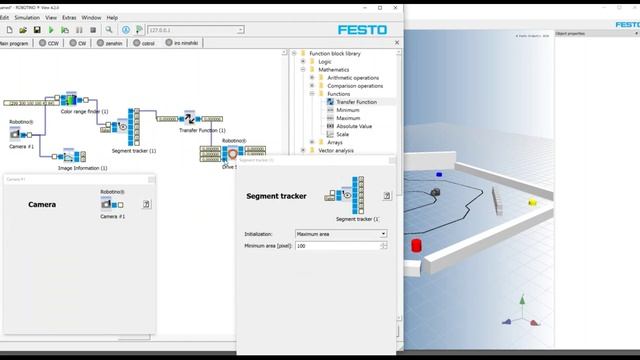
Task: Open help in the Camera dialog
Action: (x=147, y=204)
